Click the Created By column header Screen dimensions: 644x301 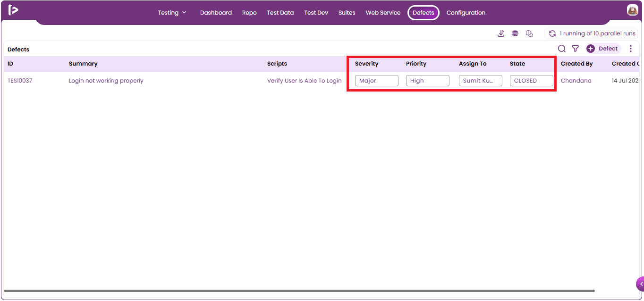click(577, 64)
